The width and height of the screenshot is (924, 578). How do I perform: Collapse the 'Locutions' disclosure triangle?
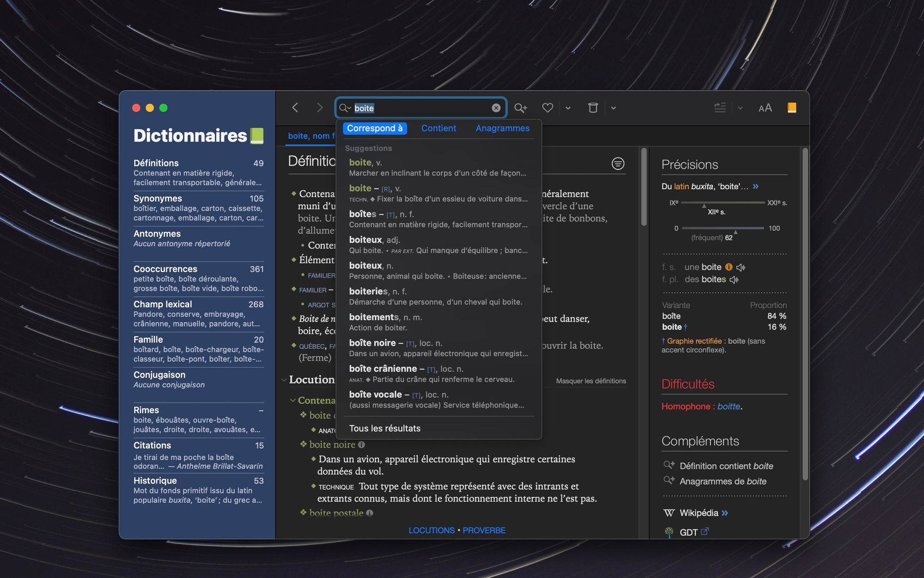pyautogui.click(x=284, y=379)
